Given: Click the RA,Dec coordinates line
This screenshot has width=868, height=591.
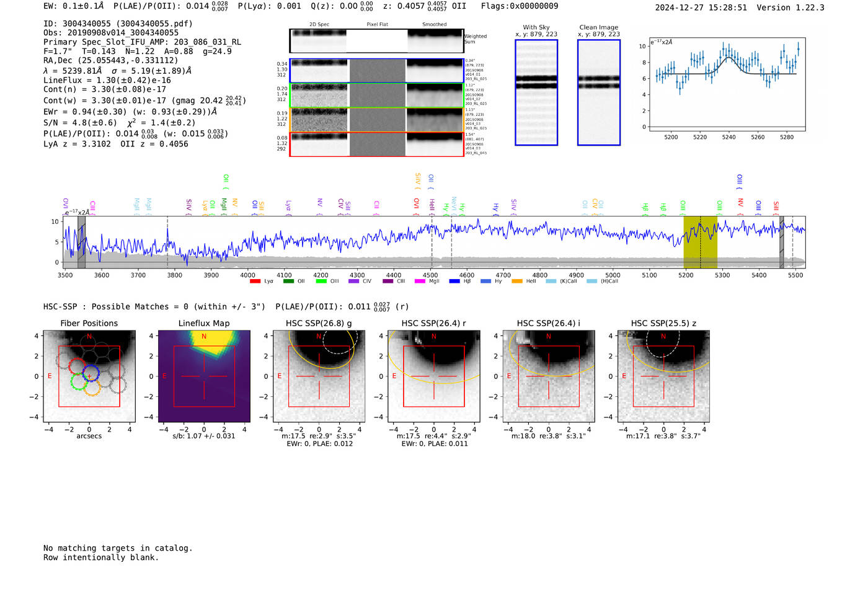Looking at the screenshot, I should click(x=110, y=60).
